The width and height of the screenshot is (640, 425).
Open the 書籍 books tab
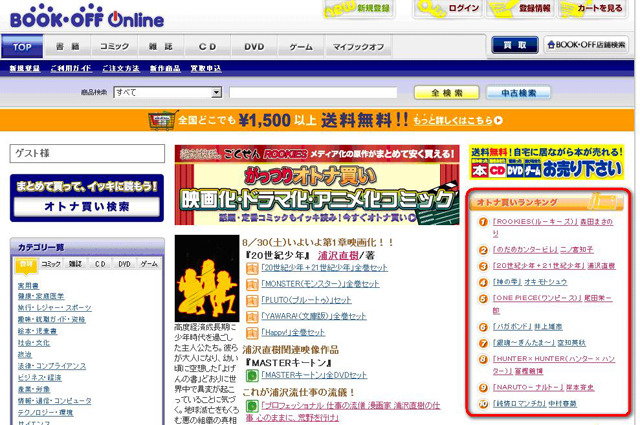[67, 47]
